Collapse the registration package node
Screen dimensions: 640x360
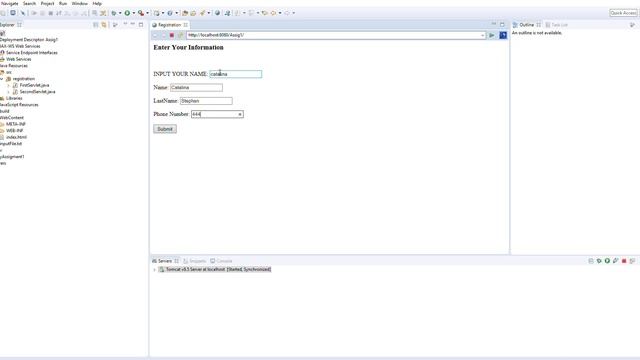pos(2,79)
